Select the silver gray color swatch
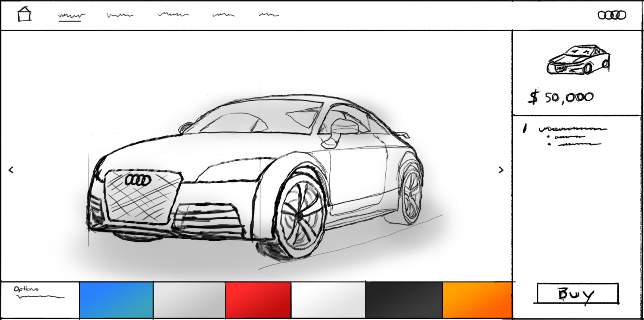The width and height of the screenshot is (644, 320). (x=189, y=300)
